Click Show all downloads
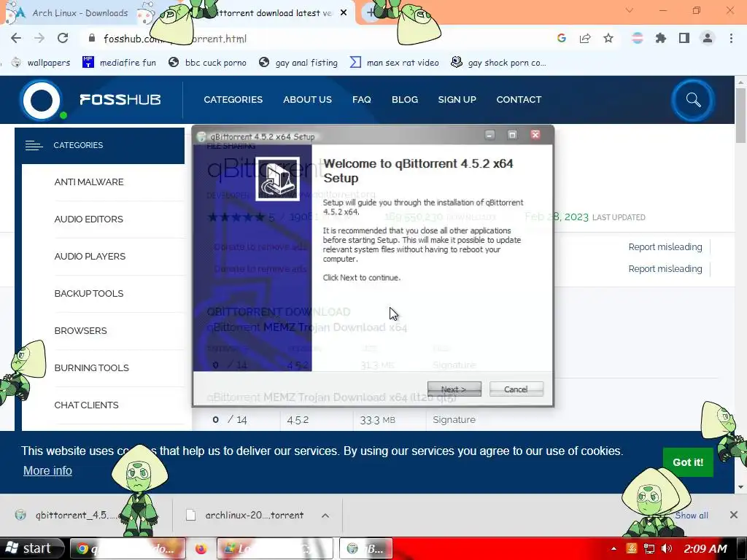 tap(692, 516)
